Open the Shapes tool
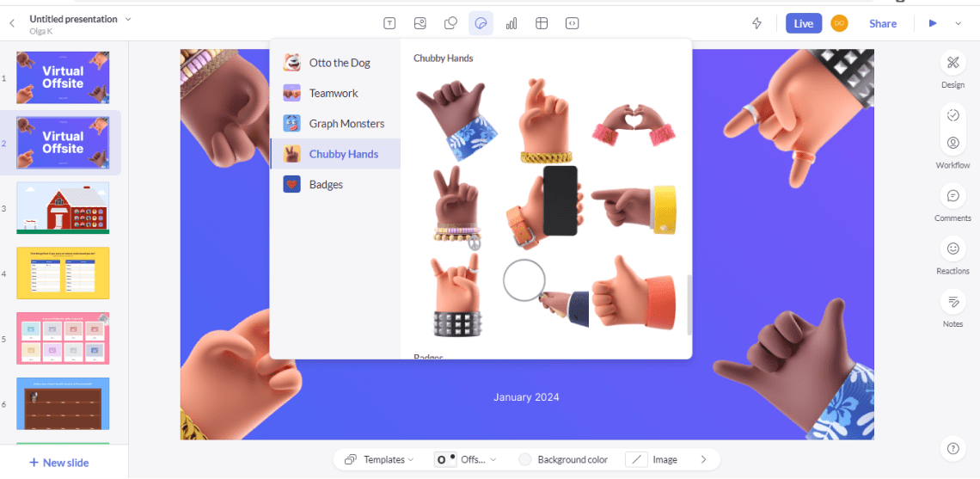 [450, 24]
